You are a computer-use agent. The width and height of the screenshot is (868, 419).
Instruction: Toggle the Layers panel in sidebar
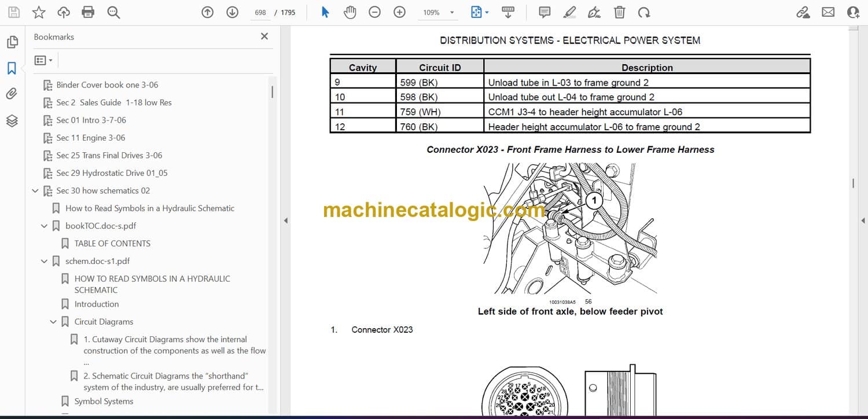coord(12,120)
